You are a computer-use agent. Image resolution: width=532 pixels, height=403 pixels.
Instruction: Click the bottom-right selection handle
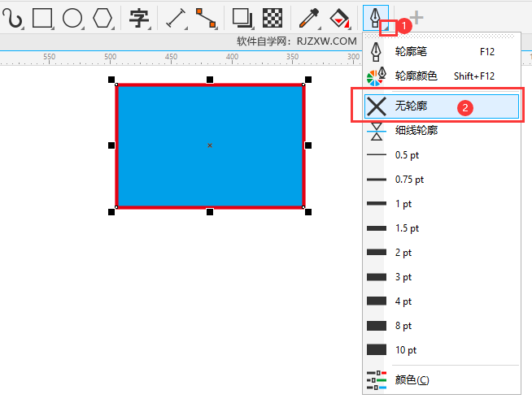308,212
